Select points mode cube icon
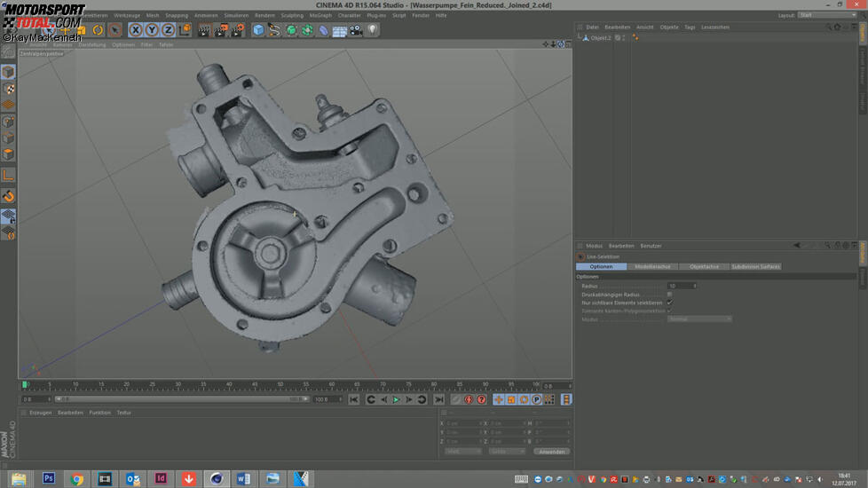This screenshot has width=868, height=488. point(8,122)
